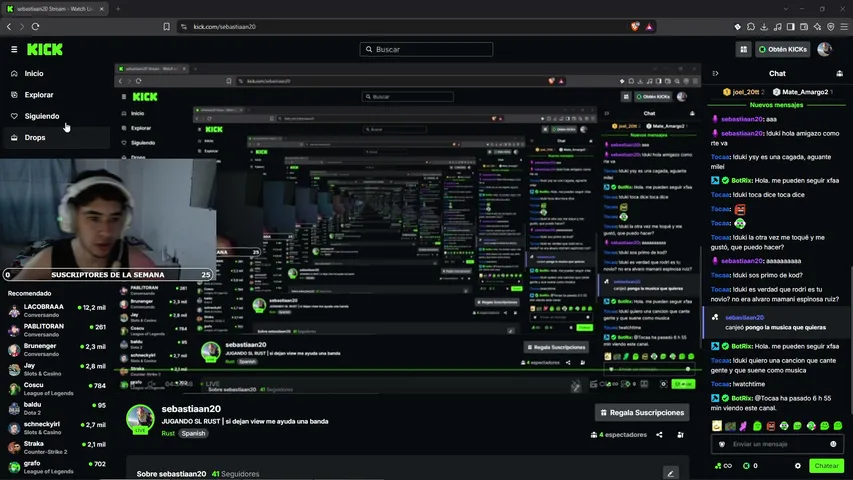Image resolution: width=853 pixels, height=480 pixels.
Task: Click sebastiaan20 username in redeem message
Action: pos(744,317)
